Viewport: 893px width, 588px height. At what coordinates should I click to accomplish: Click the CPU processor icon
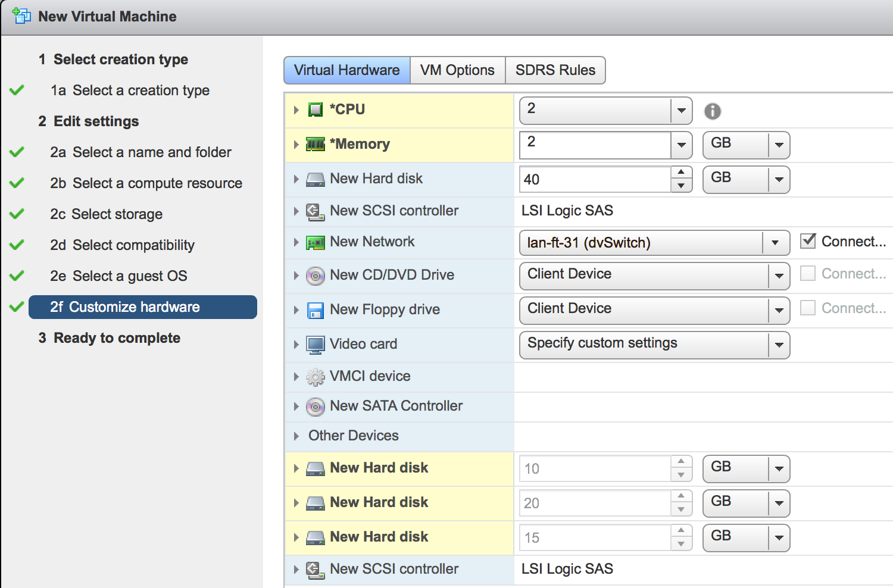coord(314,110)
